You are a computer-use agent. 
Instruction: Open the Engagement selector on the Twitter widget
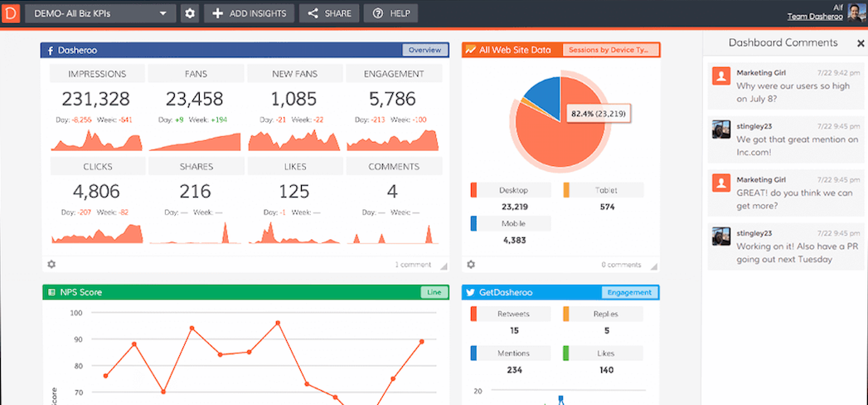click(629, 292)
